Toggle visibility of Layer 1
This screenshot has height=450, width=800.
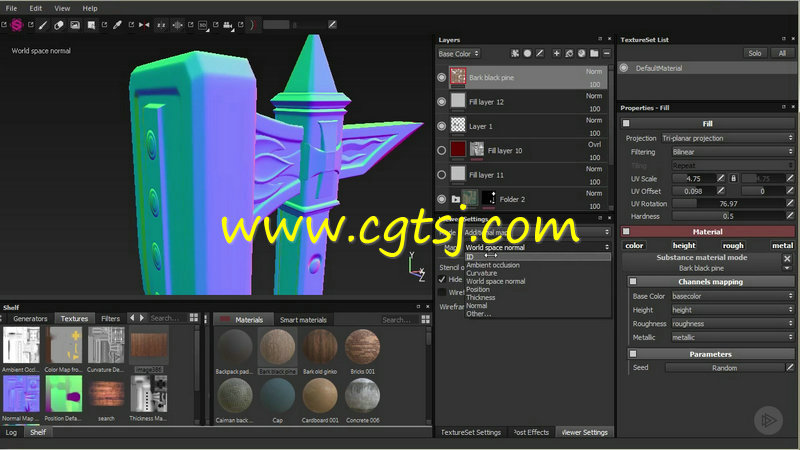click(x=441, y=126)
